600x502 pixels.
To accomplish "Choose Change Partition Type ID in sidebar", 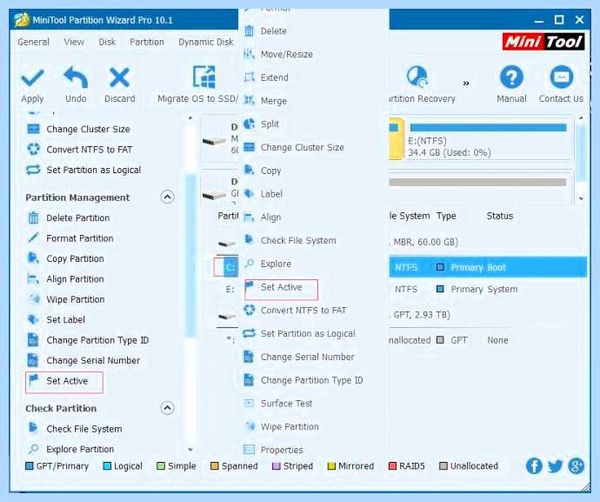I will click(88, 340).
